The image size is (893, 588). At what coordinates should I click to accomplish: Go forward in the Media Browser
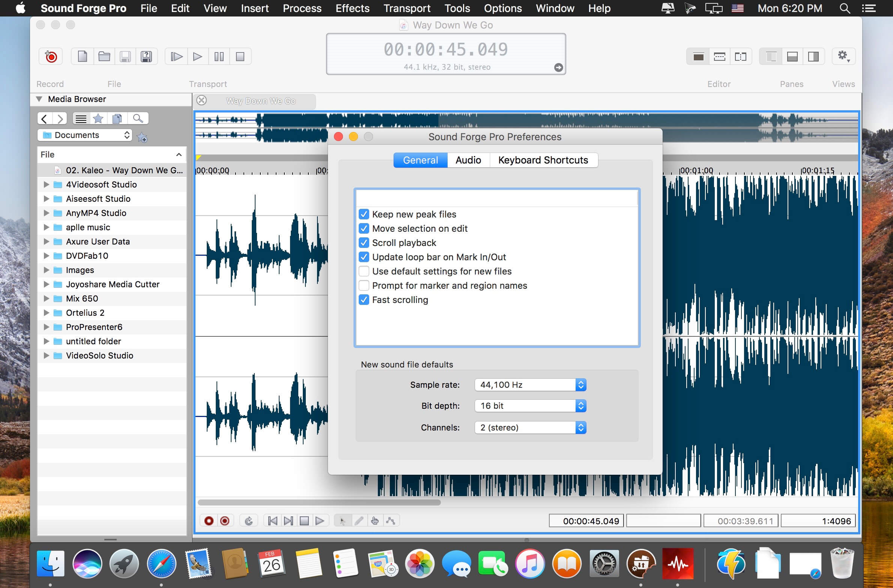pos(60,118)
